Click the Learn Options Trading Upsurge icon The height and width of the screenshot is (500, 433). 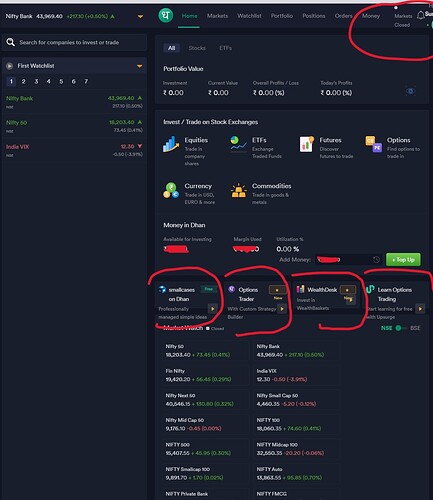(x=370, y=289)
